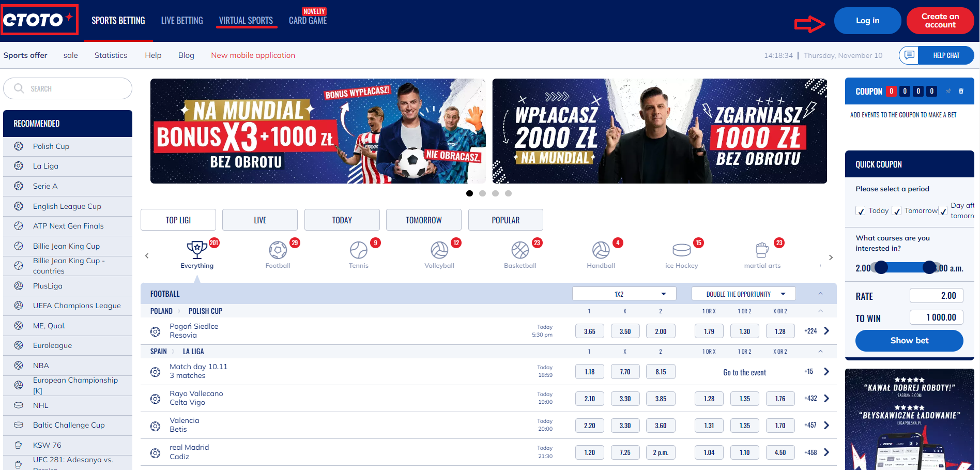980x470 pixels.
Task: Choose the Volleyball category icon
Action: (x=439, y=250)
